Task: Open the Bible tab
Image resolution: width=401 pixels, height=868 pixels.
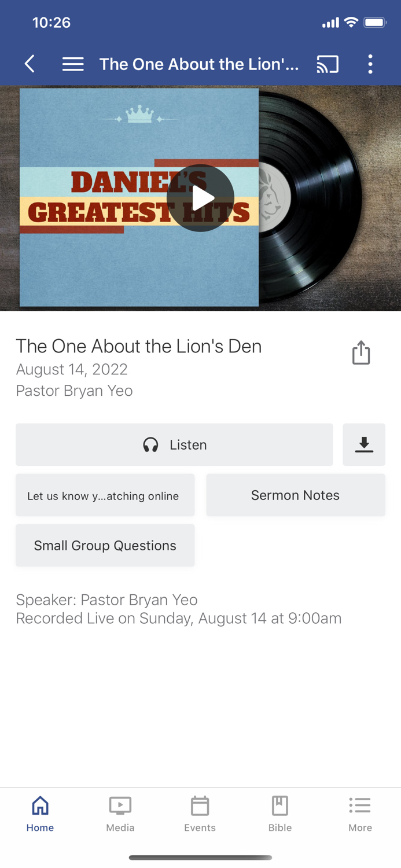Action: tap(279, 805)
